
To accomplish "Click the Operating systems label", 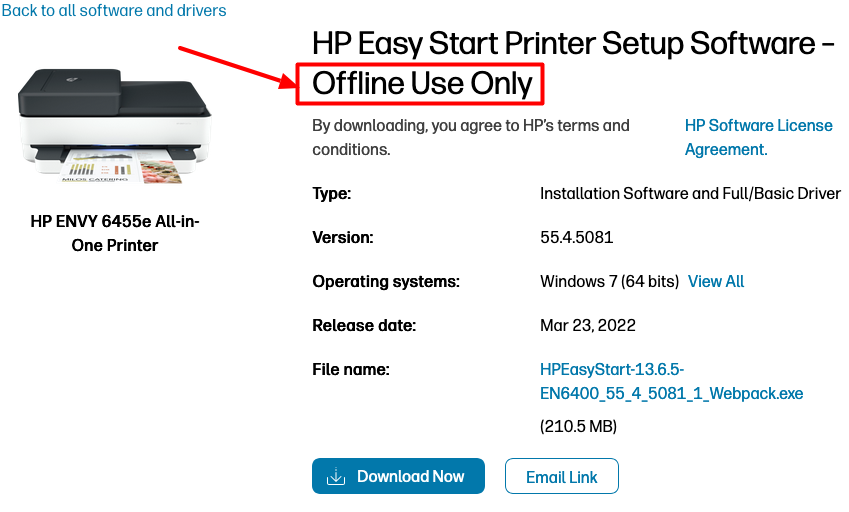I will pos(386,282).
